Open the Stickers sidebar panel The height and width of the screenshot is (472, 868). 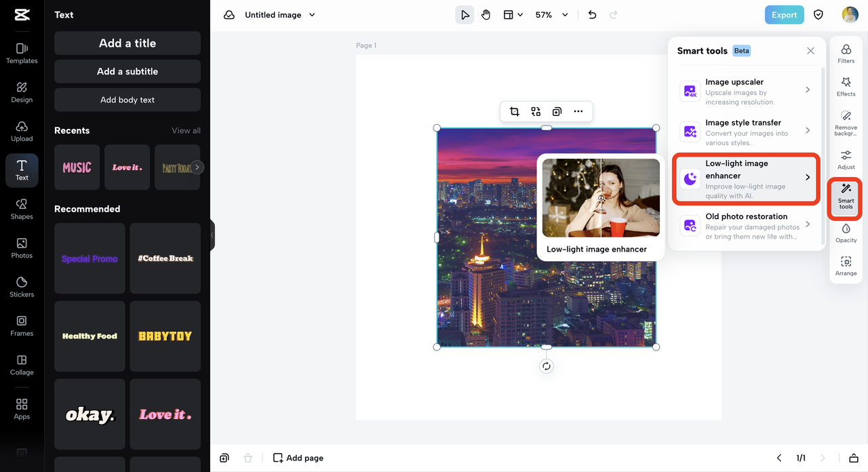pos(22,287)
